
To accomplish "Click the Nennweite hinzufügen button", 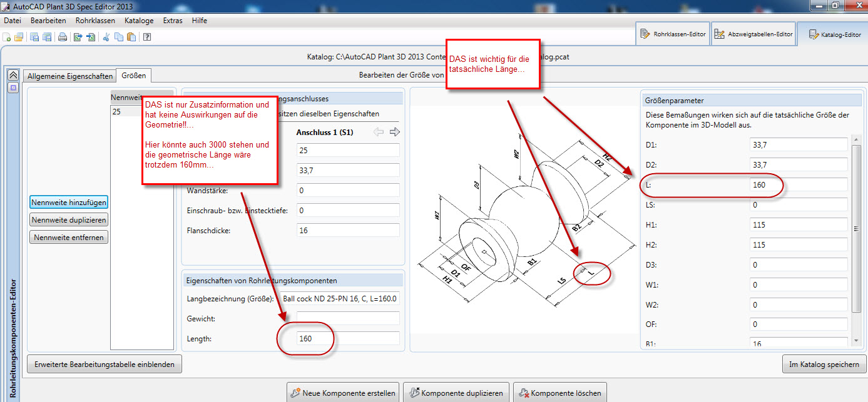I will (69, 202).
